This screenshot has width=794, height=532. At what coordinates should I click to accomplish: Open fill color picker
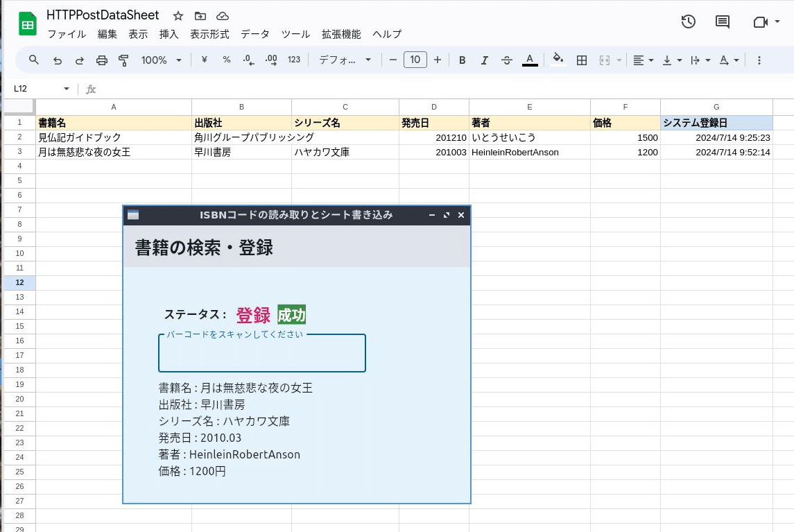[x=558, y=60]
